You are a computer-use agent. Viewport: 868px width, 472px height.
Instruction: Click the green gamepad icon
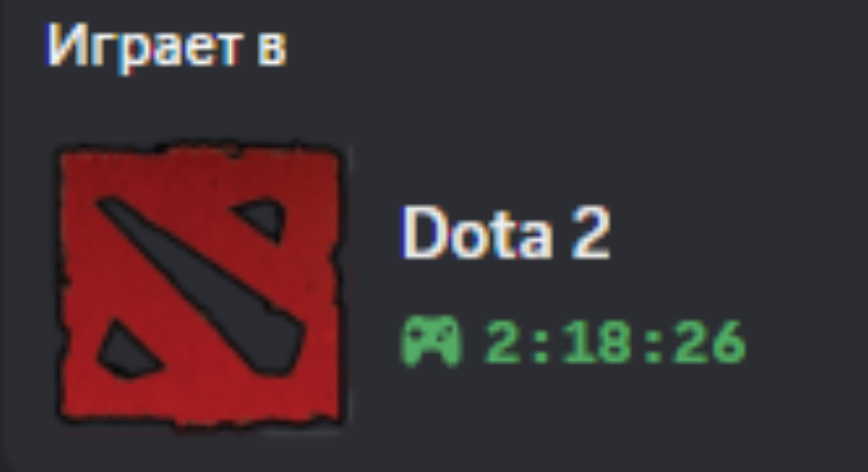[x=430, y=342]
